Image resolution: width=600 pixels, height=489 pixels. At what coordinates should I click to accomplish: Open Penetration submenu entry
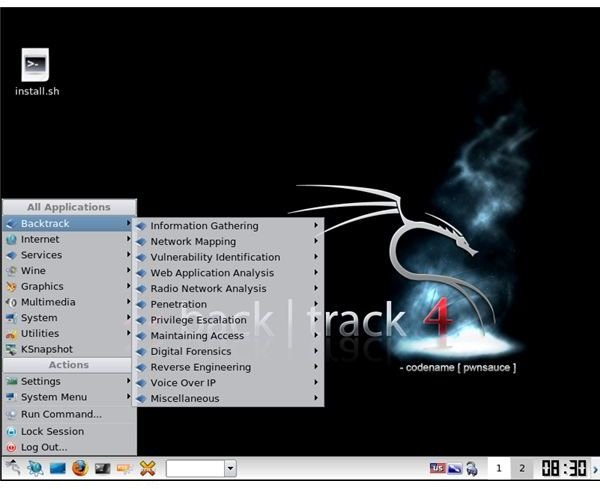(x=228, y=304)
